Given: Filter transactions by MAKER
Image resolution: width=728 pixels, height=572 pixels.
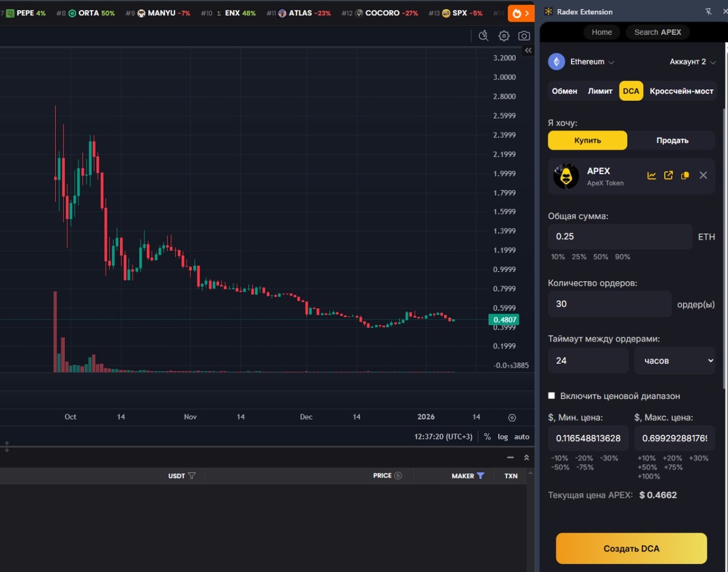Looking at the screenshot, I should (480, 476).
